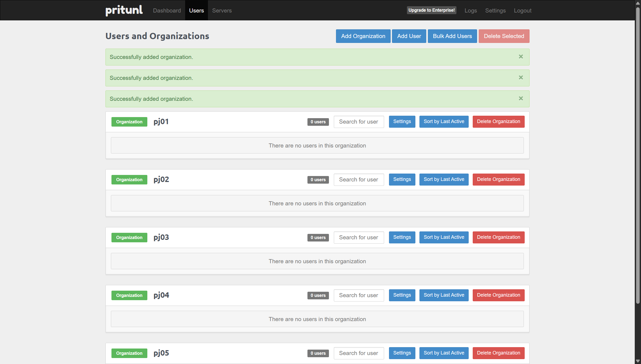Viewport: 641px width, 364px height.
Task: Click Add Organization
Action: pos(363,36)
